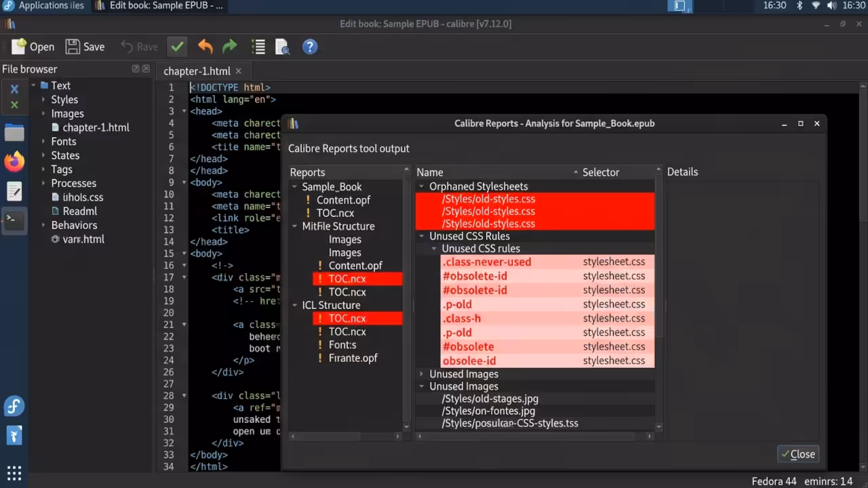Expand the Fonts folder
Screen dimensions: 868x488
click(43, 142)
